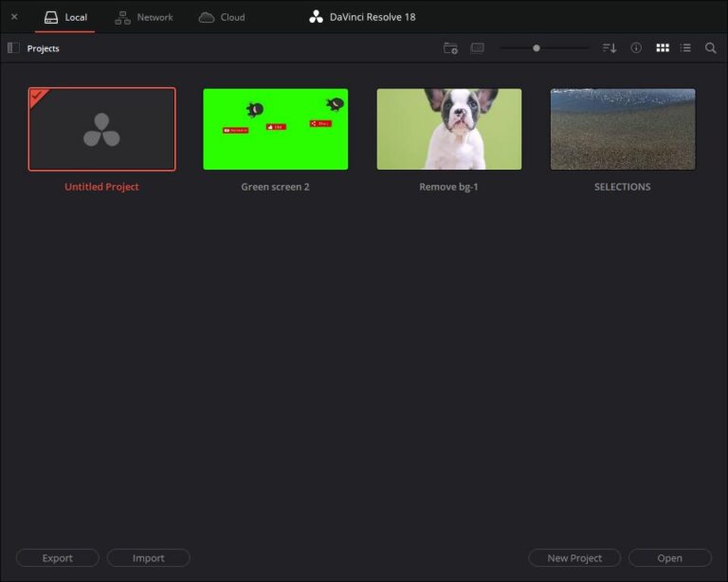Screen dimensions: 728x582
Task: Close the Project Manager window
Action: pos(14,17)
